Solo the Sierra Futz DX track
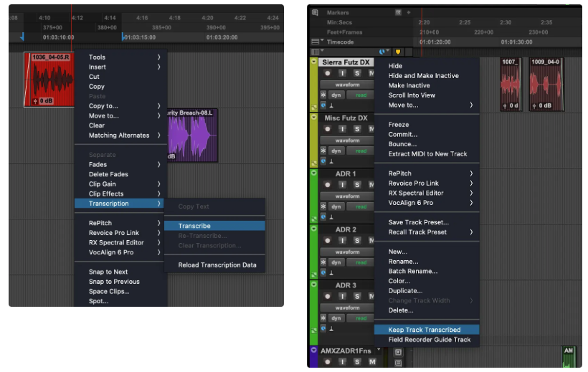This screenshot has height=372, width=588. tap(358, 73)
